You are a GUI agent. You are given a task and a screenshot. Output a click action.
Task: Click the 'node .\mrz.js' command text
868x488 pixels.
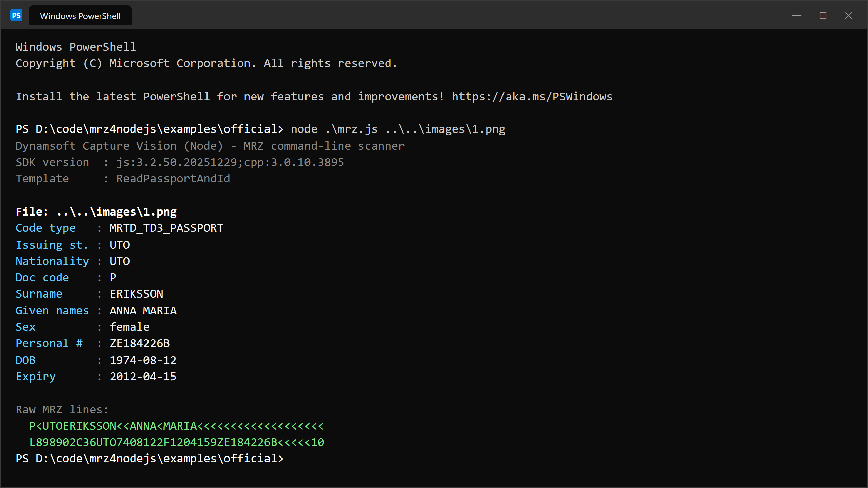[334, 129]
